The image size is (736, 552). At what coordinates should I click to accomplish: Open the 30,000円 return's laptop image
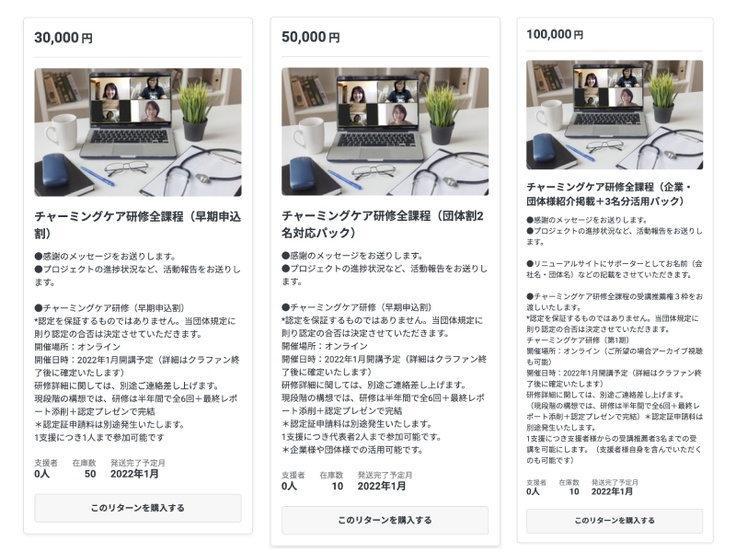pyautogui.click(x=138, y=132)
